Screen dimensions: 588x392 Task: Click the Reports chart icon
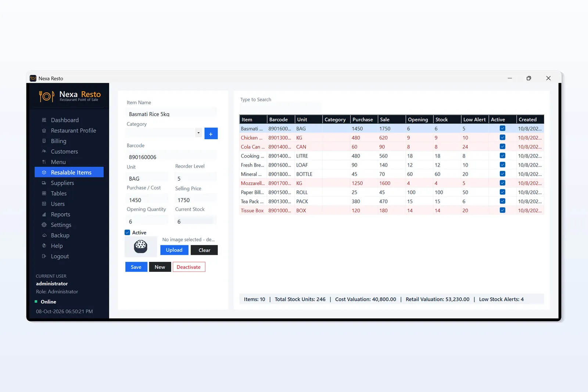44,215
